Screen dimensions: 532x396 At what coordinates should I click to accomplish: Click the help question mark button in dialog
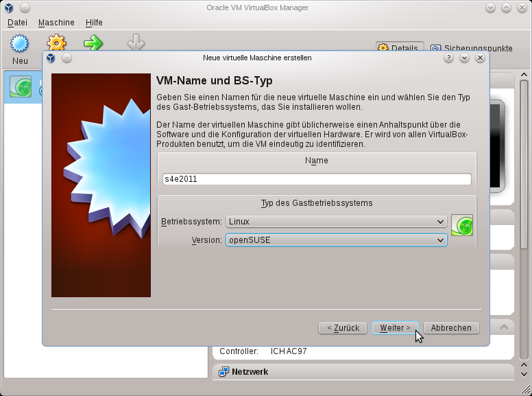448,58
